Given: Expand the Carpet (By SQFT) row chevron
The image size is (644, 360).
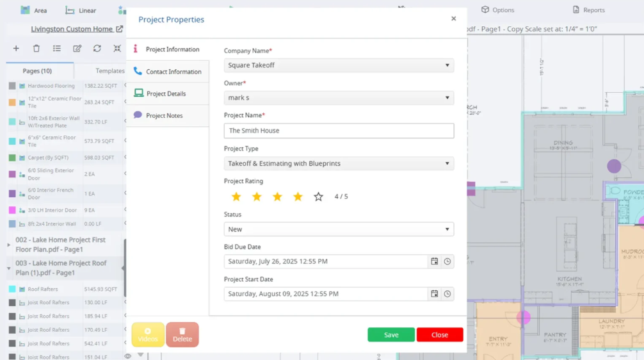Looking at the screenshot, I should (x=125, y=158).
